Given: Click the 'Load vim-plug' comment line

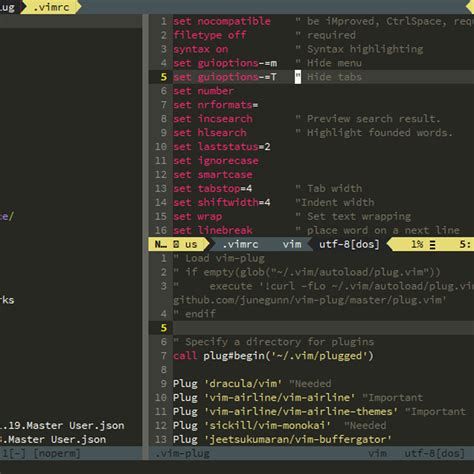Looking at the screenshot, I should click(219, 258).
